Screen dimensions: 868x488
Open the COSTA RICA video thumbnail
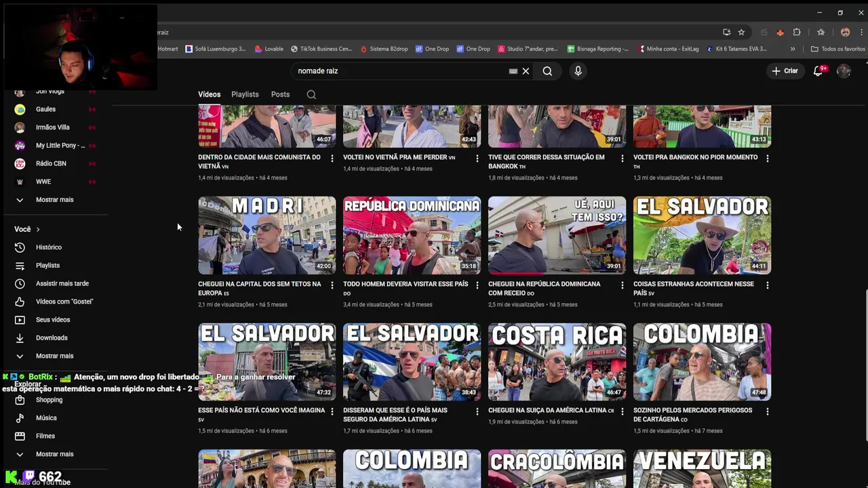(x=557, y=362)
